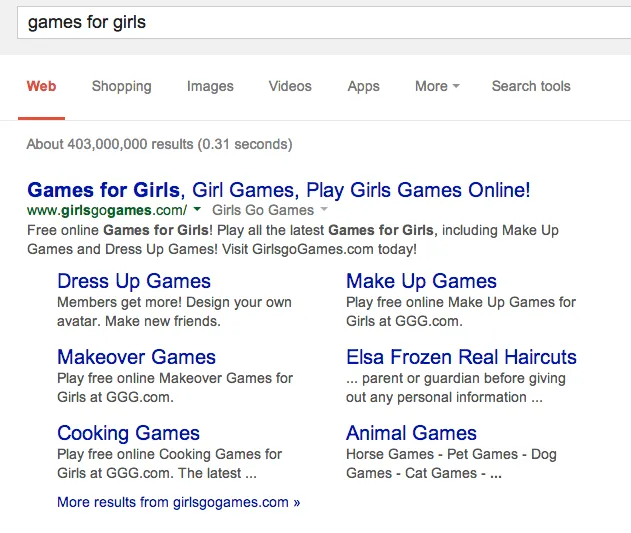Click the green arrow next to www.girlsgogames.com/
This screenshot has height=533, width=631.
tap(197, 209)
